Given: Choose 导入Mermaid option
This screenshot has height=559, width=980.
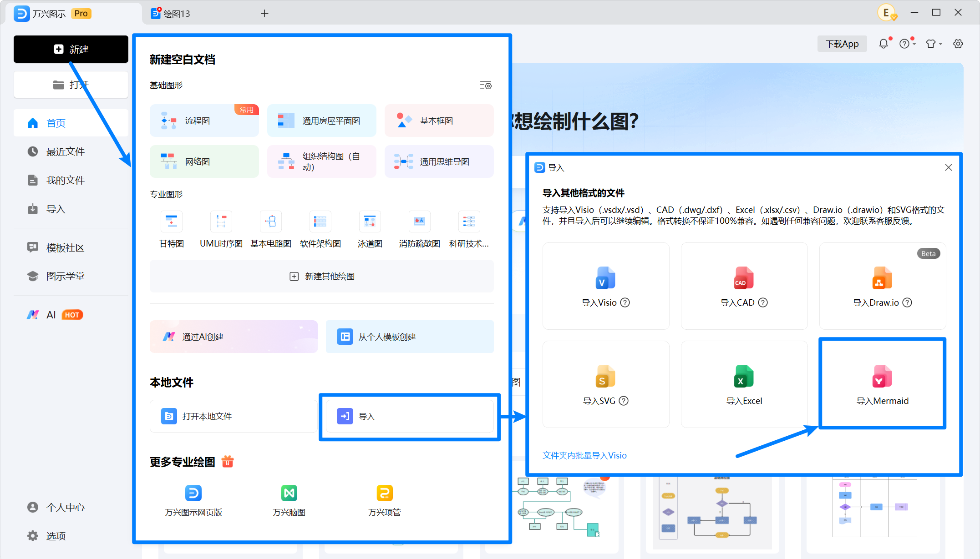Looking at the screenshot, I should (x=883, y=384).
